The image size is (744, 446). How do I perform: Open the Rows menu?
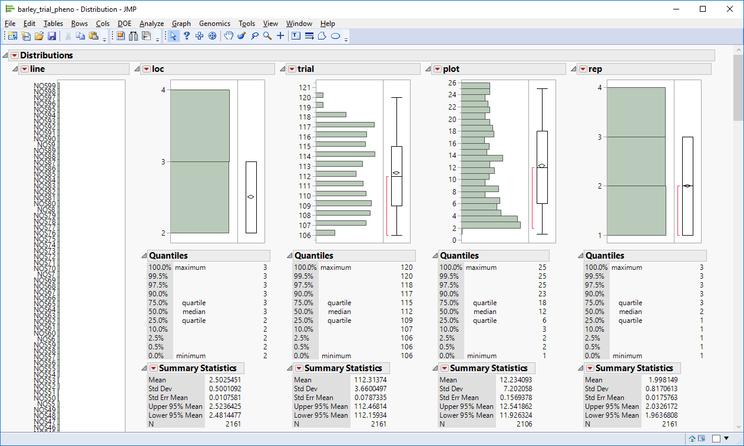tap(79, 23)
